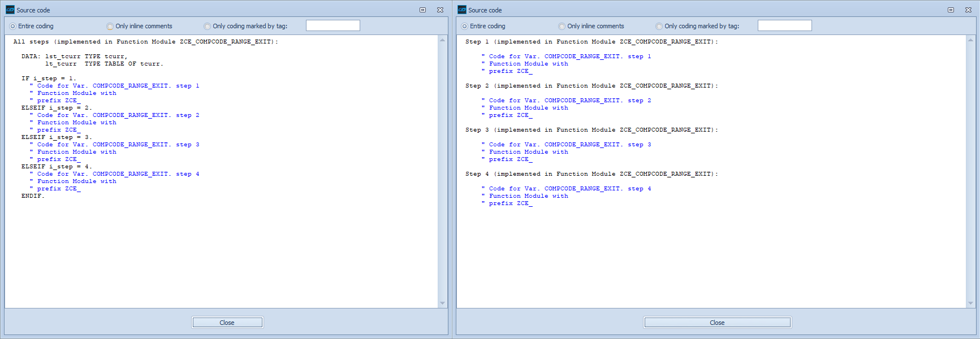Click the X icon of the Step 1 window

tap(968, 10)
